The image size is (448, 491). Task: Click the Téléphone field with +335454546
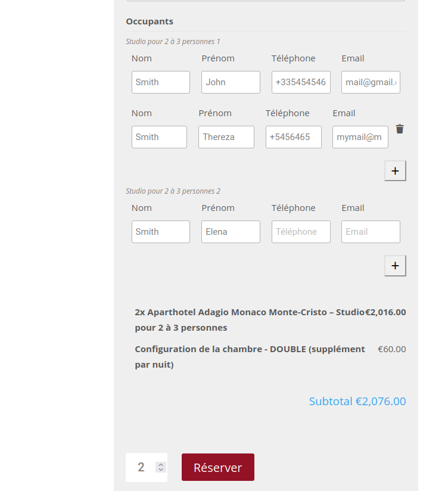[x=301, y=82]
